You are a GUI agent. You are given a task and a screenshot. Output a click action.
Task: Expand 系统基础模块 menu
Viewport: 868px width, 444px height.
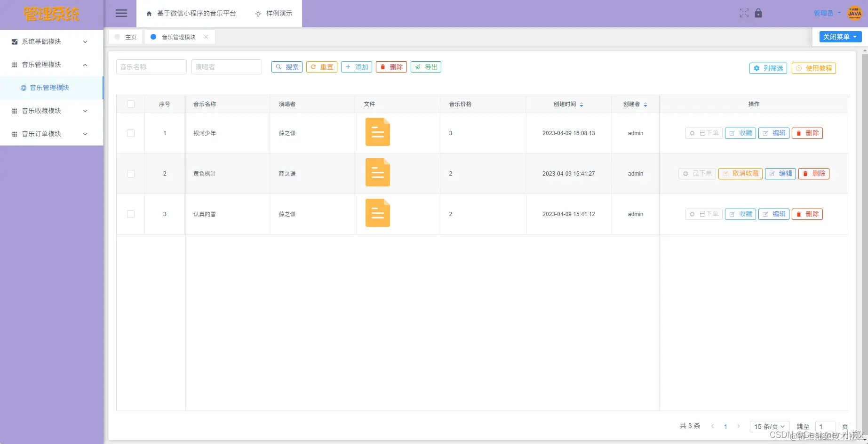click(51, 41)
